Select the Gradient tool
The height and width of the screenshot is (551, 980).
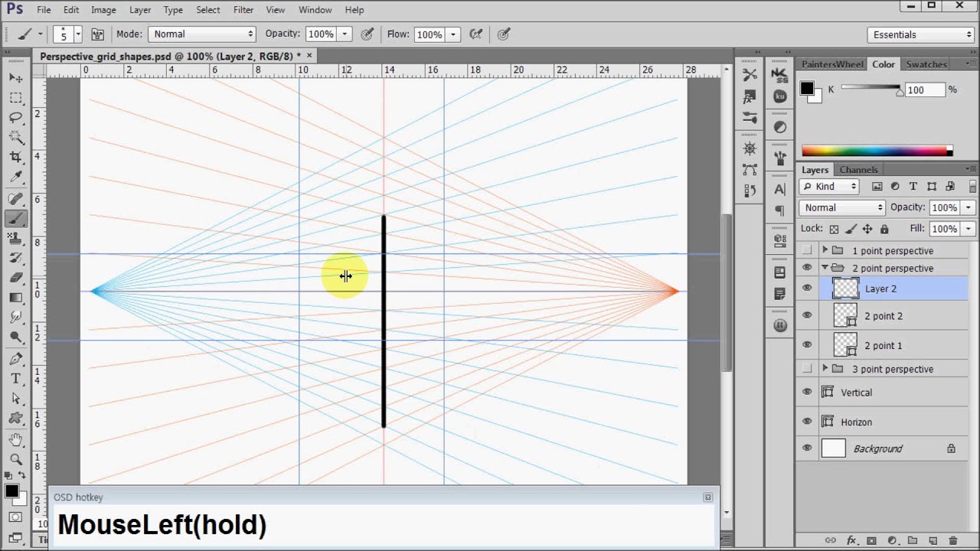coord(15,298)
